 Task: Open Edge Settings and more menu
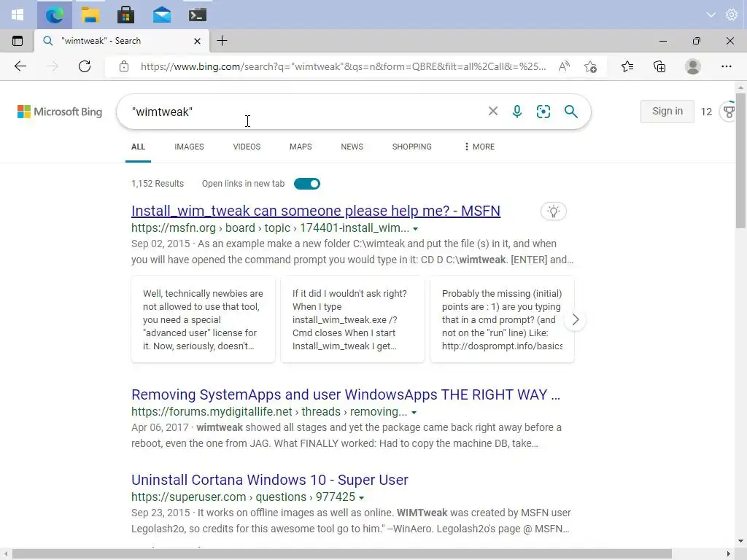point(726,66)
